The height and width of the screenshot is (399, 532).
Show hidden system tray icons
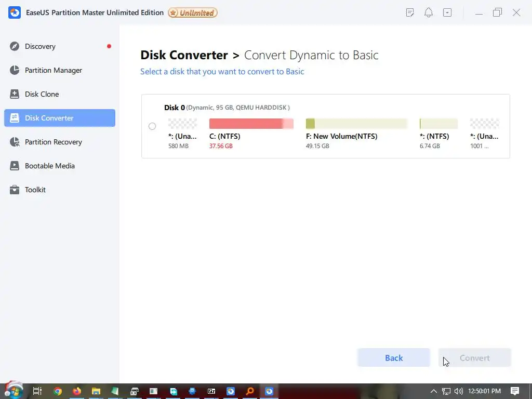pos(434,391)
